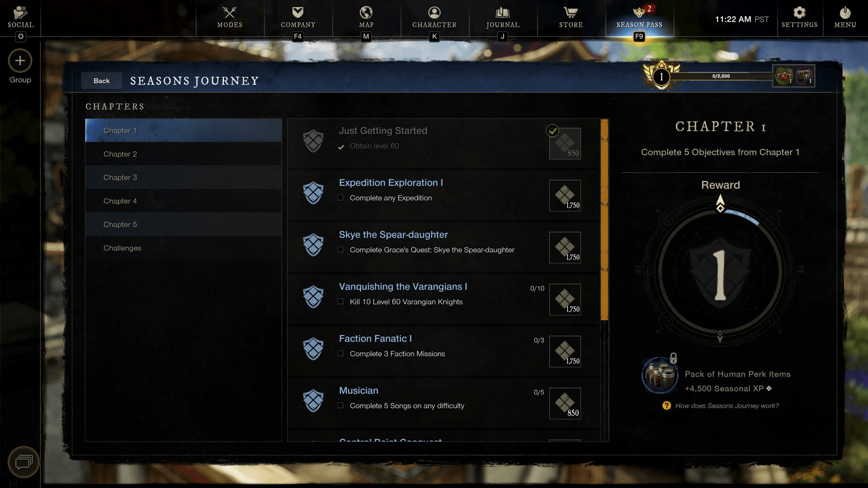
Task: Toggle the Complete 3 Faction Missions checkbox
Action: [x=340, y=353]
